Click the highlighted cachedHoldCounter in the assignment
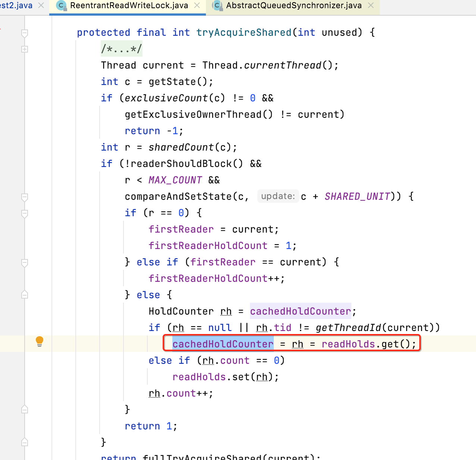The height and width of the screenshot is (460, 476). tap(223, 344)
